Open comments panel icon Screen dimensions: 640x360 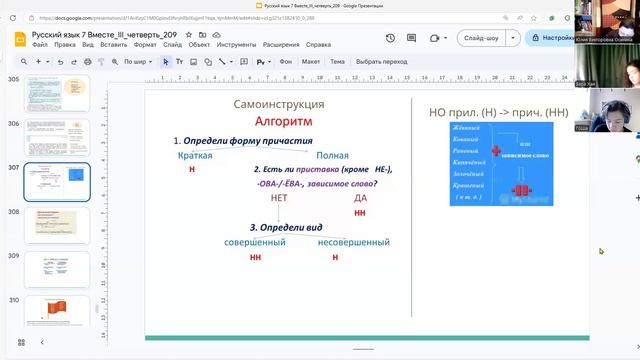click(x=411, y=38)
